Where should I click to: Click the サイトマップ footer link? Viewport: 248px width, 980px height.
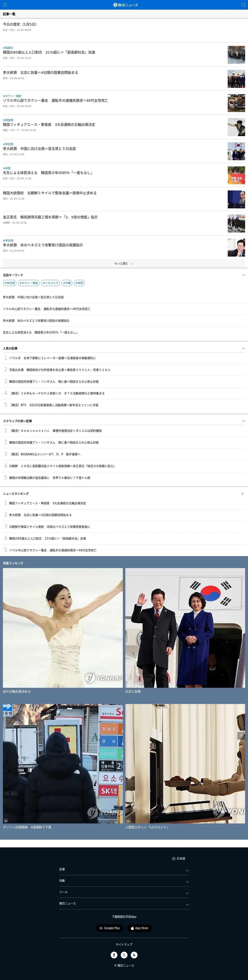(x=124, y=944)
